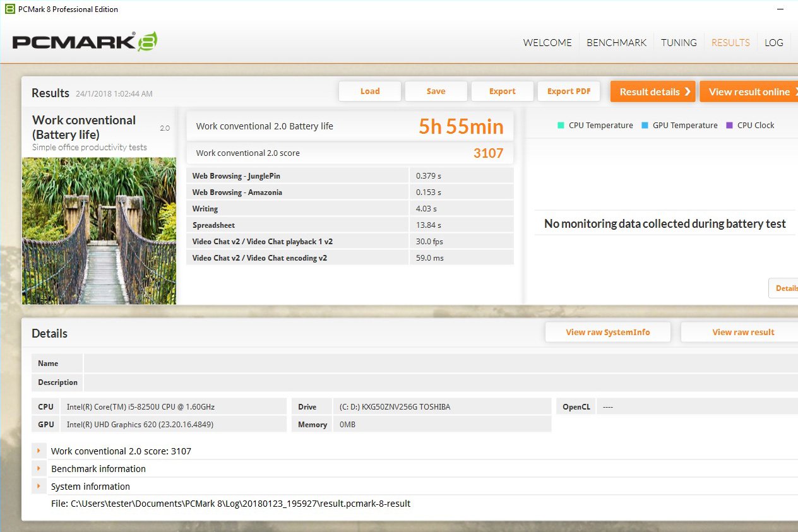
Task: Click the 0.379 s JunglePin value
Action: pyautogui.click(x=428, y=176)
